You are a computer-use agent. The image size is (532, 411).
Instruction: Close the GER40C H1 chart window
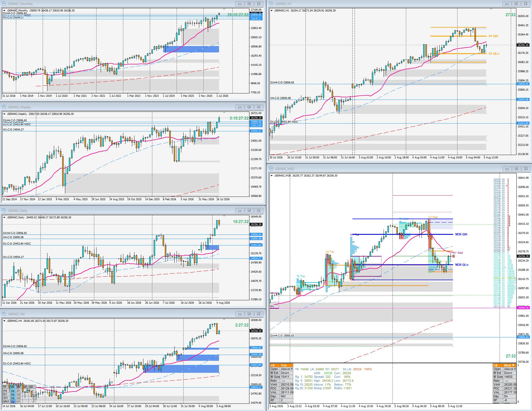[526, 4]
